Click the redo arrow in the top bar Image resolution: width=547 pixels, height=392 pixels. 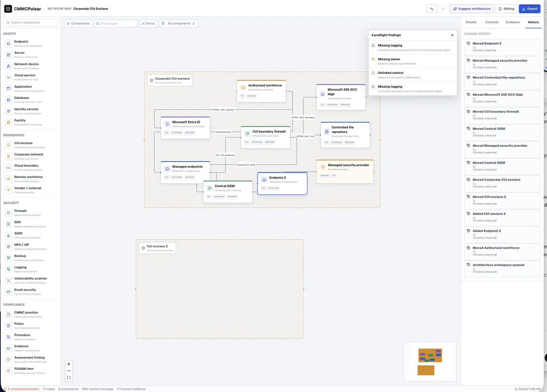443,9
